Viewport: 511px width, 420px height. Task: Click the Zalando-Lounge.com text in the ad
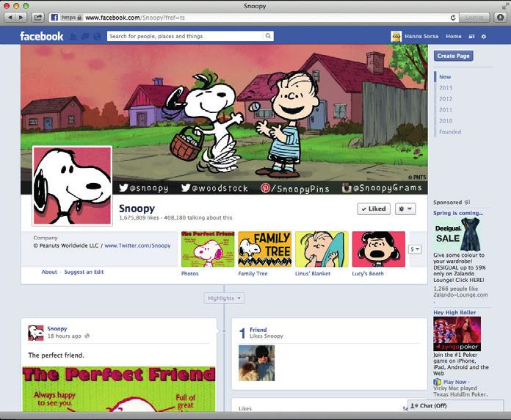pyautogui.click(x=460, y=295)
